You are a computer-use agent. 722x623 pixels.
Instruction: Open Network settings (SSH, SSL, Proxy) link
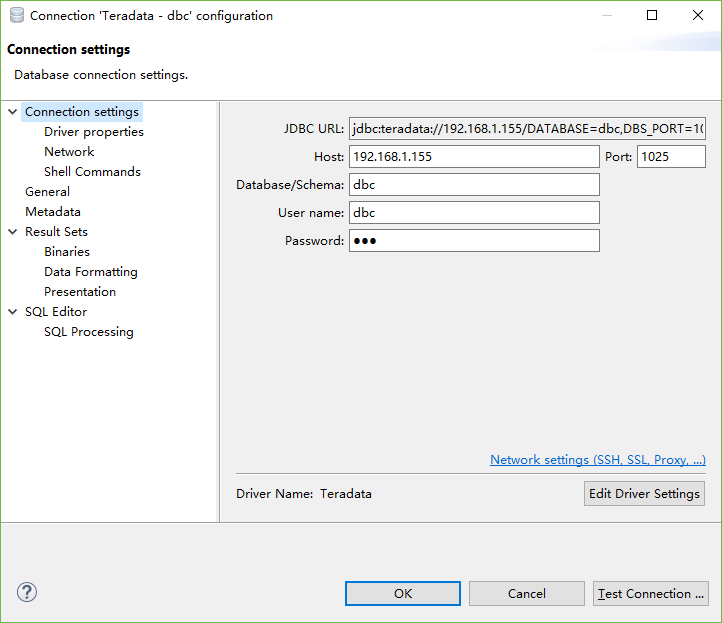tap(598, 460)
